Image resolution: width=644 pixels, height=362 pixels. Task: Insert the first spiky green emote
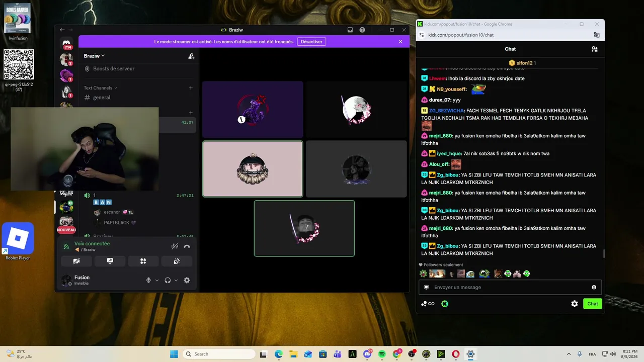click(424, 274)
